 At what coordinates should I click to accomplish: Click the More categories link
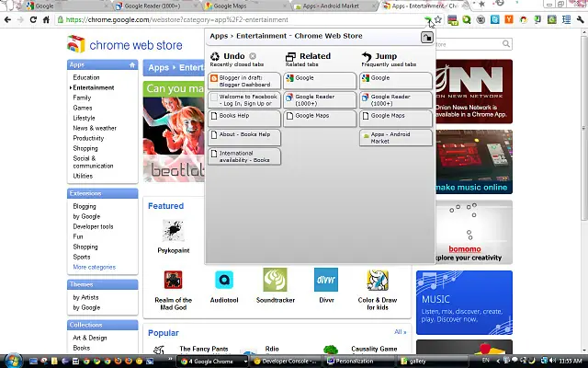coord(94,267)
